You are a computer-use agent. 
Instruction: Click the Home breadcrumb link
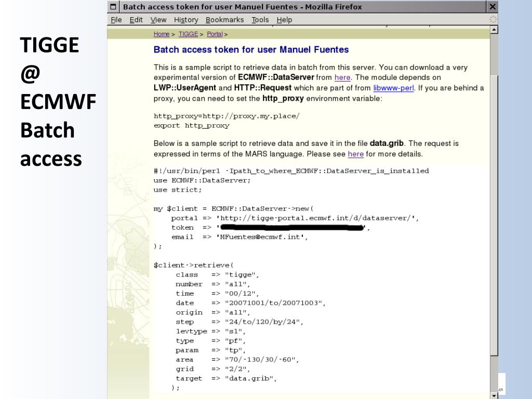162,34
